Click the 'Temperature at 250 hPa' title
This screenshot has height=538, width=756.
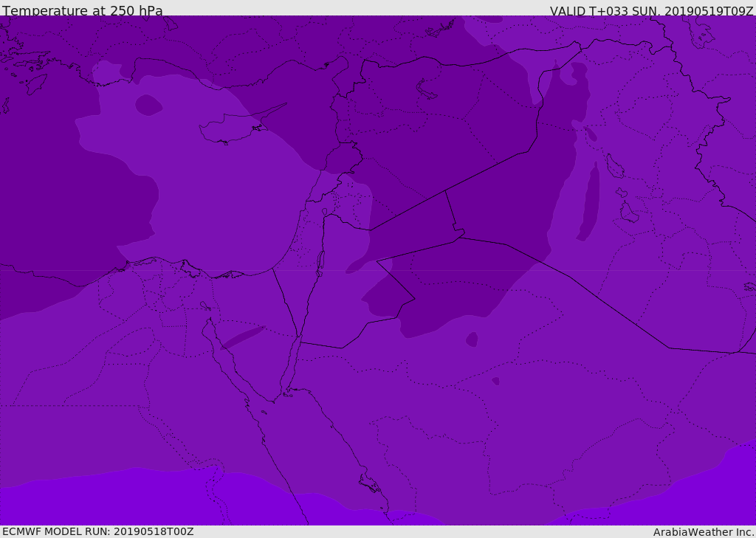[83, 10]
